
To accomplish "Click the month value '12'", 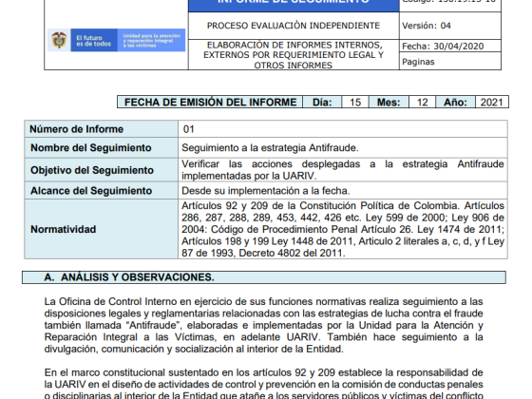I will [x=422, y=103].
